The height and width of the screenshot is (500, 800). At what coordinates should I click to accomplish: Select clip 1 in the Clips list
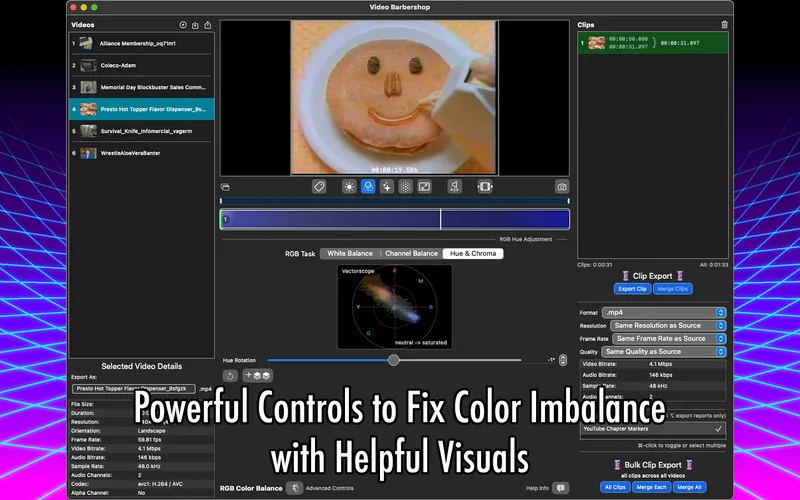[x=653, y=43]
